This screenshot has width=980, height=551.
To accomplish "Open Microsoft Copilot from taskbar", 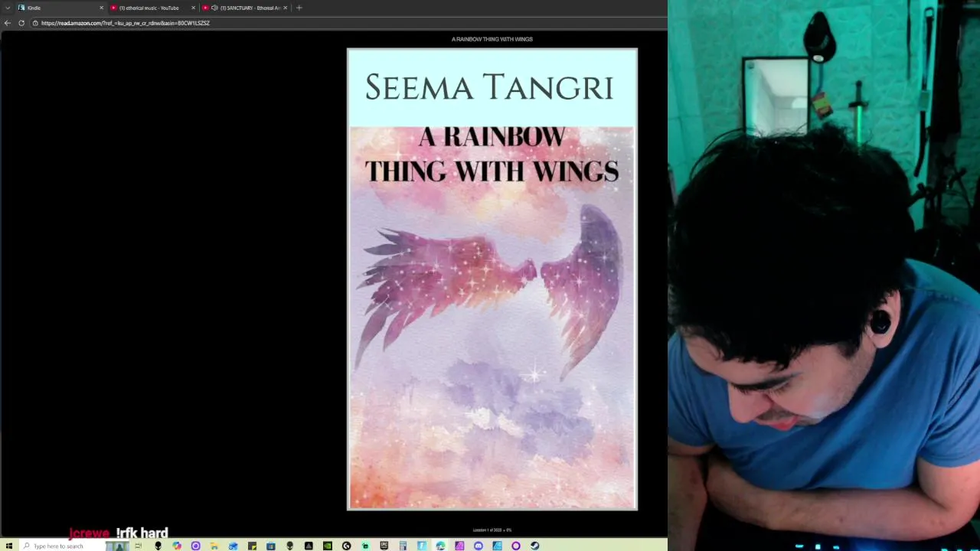I will 177,546.
